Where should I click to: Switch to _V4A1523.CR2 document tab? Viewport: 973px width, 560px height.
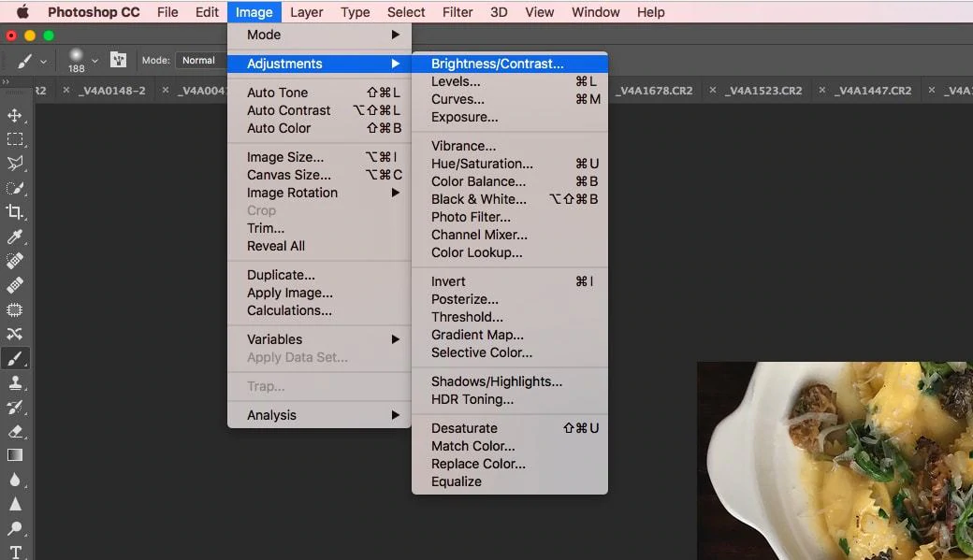coord(763,91)
